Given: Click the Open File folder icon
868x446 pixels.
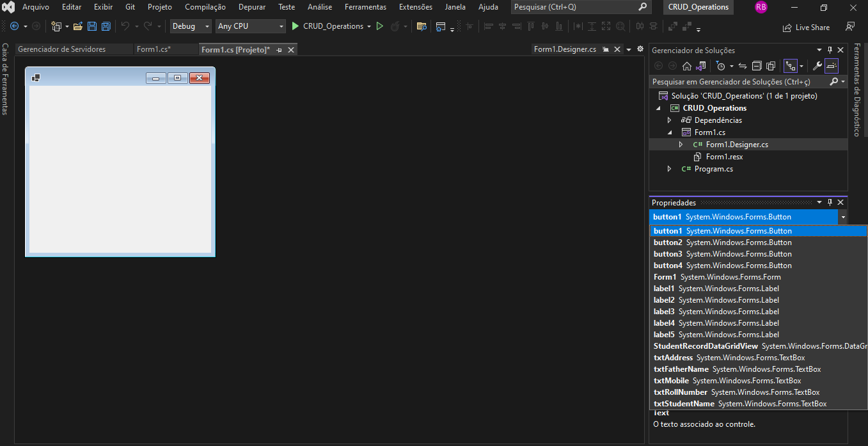Looking at the screenshot, I should 78,26.
